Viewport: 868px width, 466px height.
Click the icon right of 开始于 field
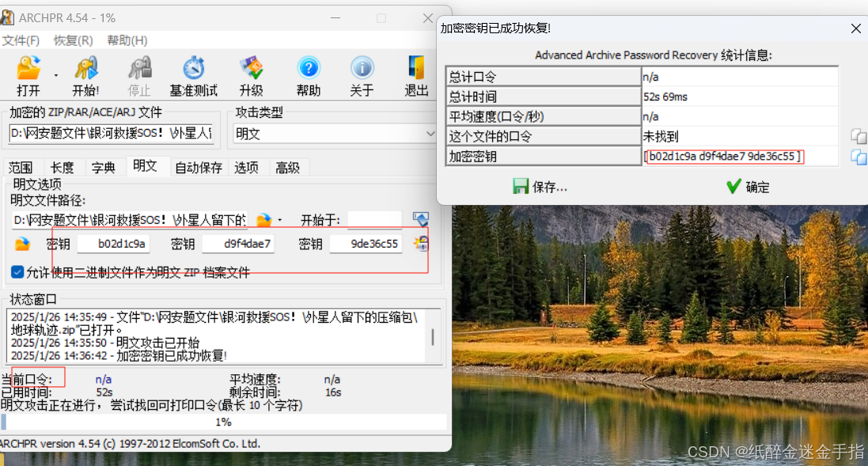[421, 220]
